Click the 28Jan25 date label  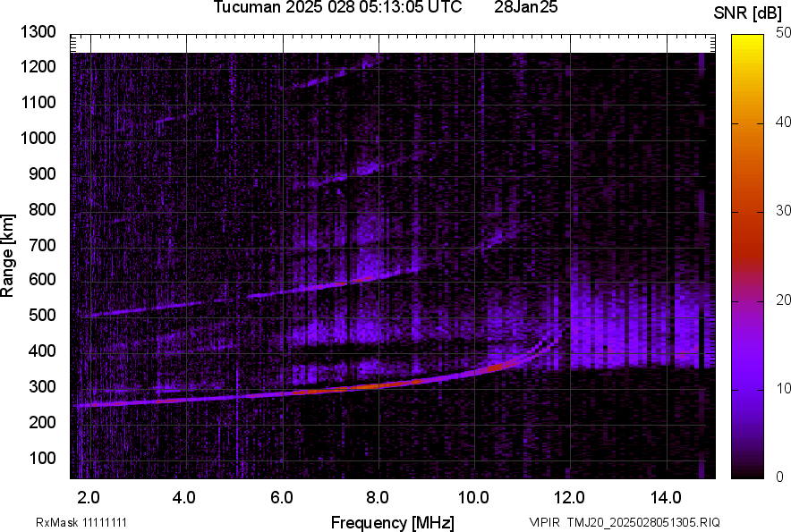pos(526,8)
